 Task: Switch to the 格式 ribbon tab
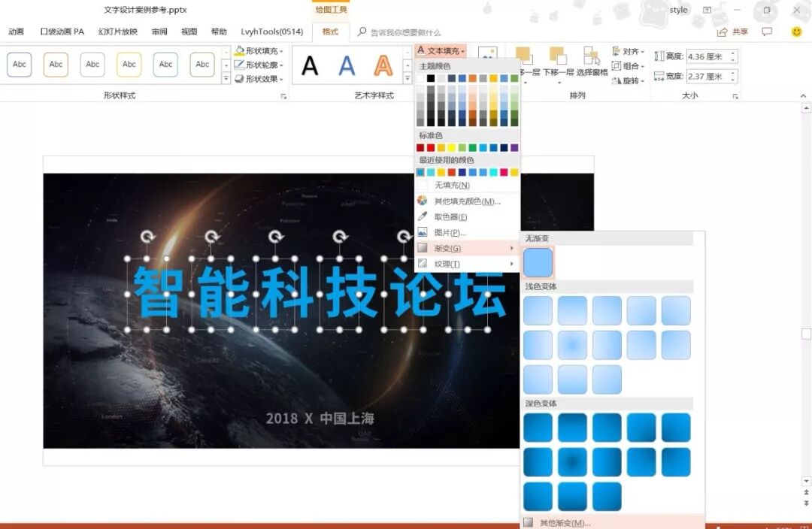pyautogui.click(x=330, y=32)
